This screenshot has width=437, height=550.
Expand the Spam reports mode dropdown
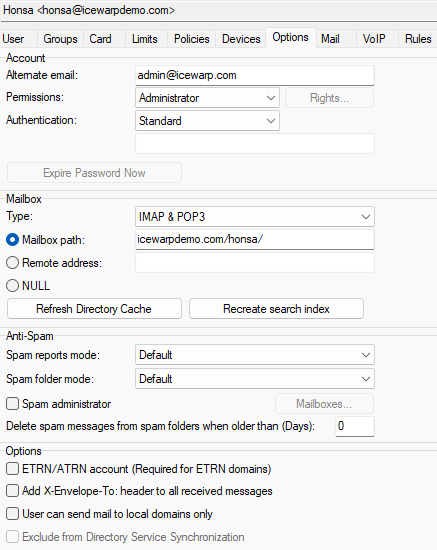coord(255,355)
